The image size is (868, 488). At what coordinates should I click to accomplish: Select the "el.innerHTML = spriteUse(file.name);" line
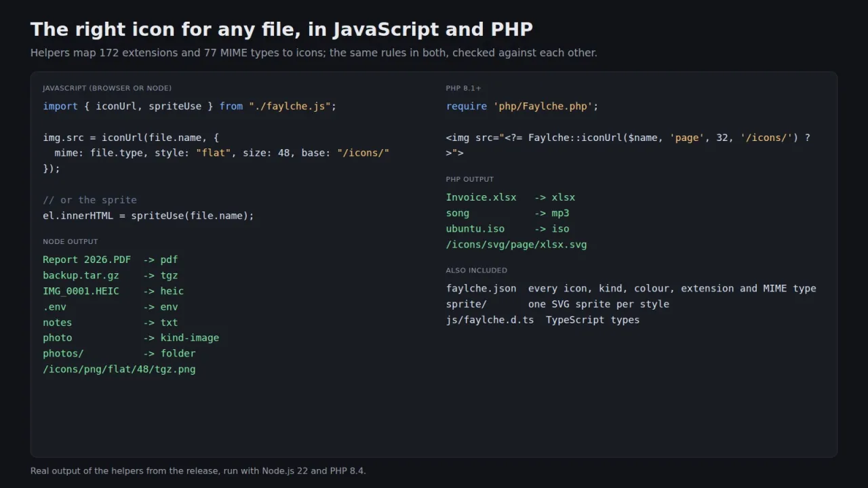[x=149, y=216]
